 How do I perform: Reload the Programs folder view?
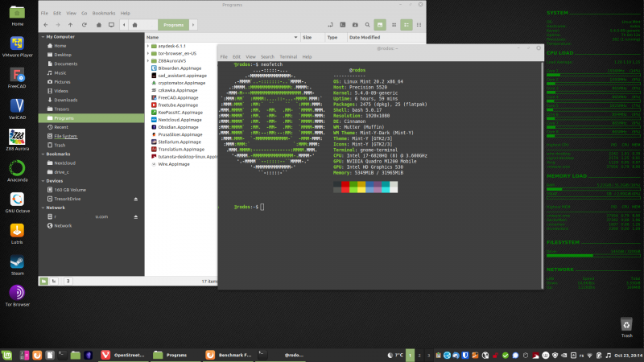85,25
